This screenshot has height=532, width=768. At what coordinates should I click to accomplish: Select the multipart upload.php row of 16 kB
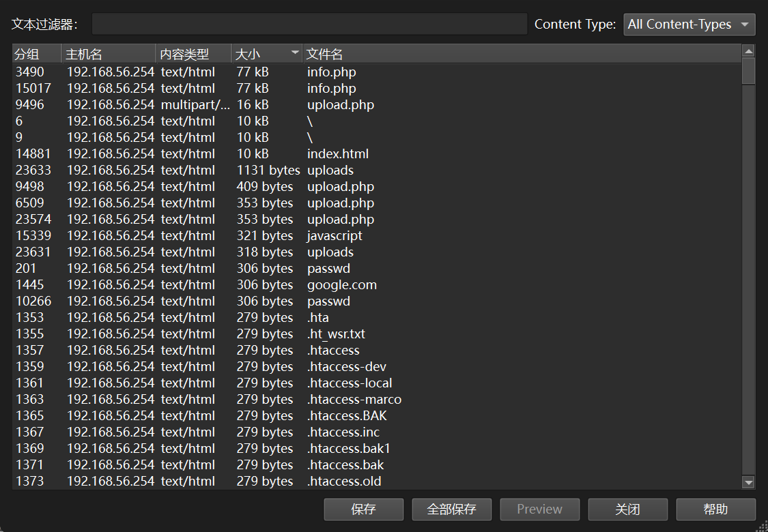(x=377, y=105)
